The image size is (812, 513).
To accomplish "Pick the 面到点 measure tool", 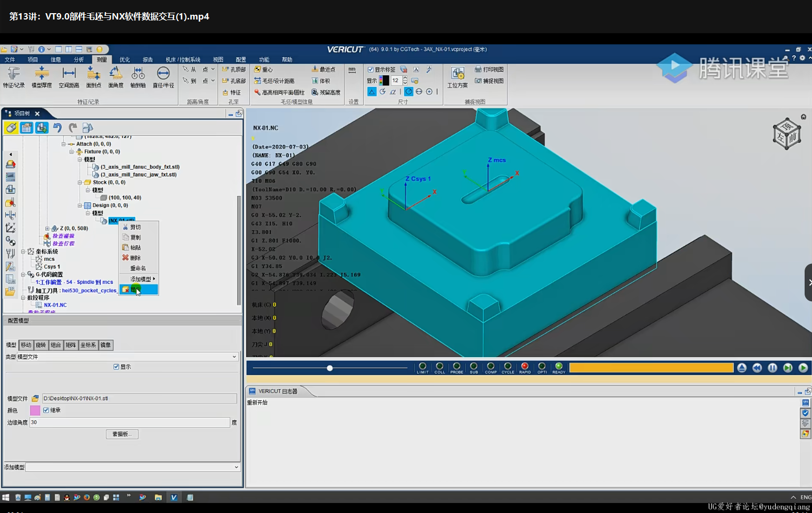I will point(93,77).
